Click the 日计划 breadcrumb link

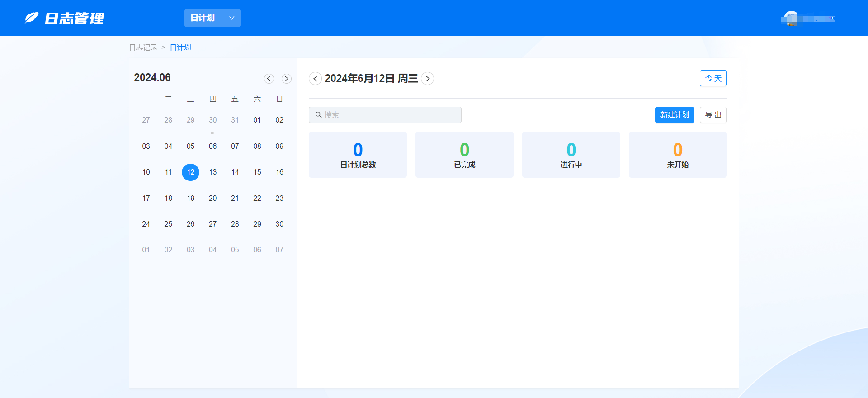pyautogui.click(x=180, y=47)
